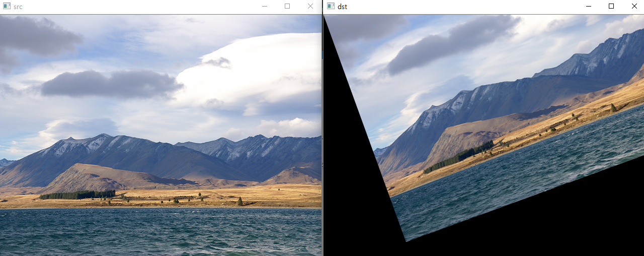Click the rotated image in dst window
644x256 pixels.
(484, 135)
